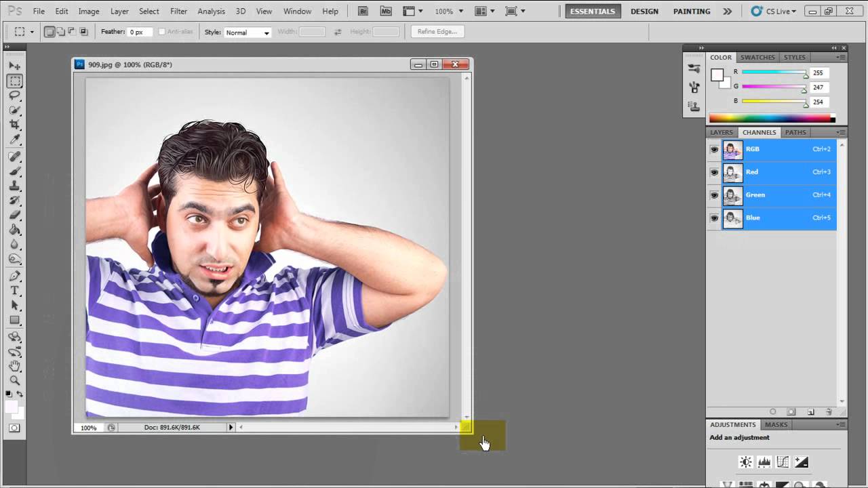868x488 pixels.
Task: Delete current channel trash icon
Action: 829,411
